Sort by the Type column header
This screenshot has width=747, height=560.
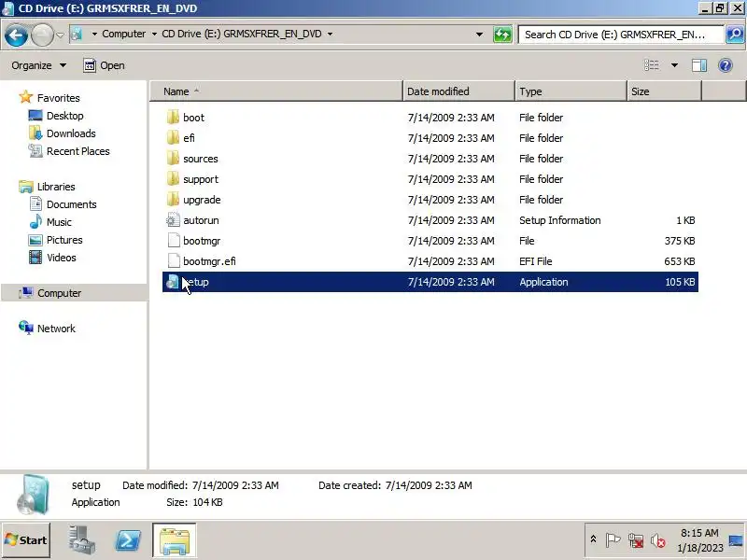(571, 91)
